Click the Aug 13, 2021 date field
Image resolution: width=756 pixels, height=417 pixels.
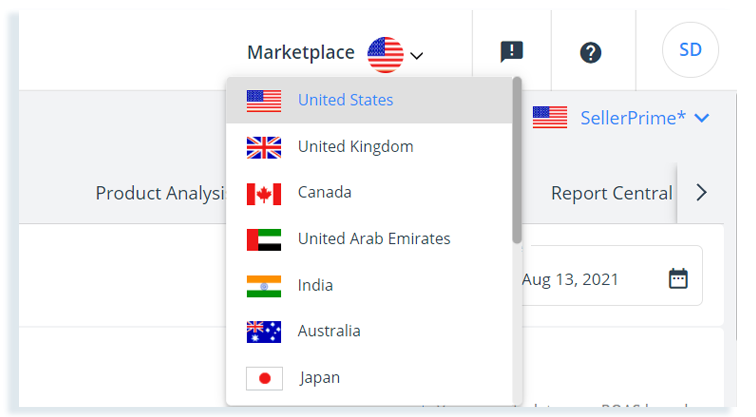(611, 275)
